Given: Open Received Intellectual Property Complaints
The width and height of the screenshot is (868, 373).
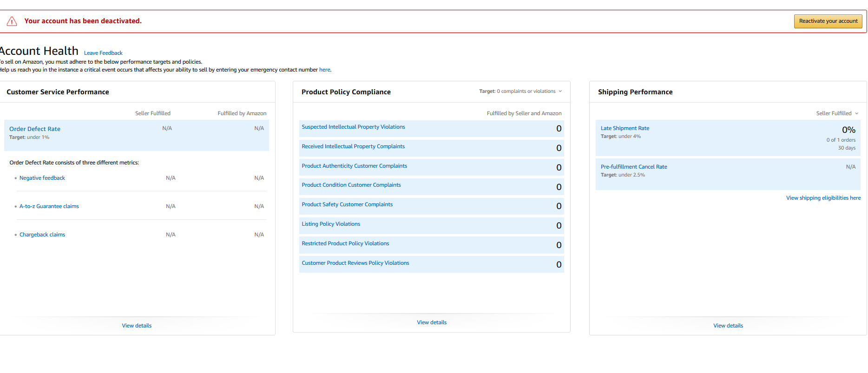Looking at the screenshot, I should pyautogui.click(x=353, y=146).
